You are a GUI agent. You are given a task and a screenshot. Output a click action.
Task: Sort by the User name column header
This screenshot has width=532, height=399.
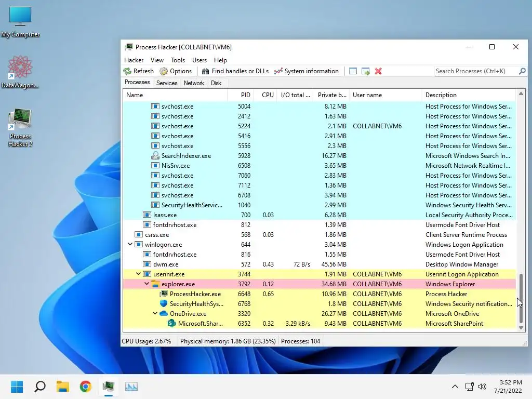point(386,95)
